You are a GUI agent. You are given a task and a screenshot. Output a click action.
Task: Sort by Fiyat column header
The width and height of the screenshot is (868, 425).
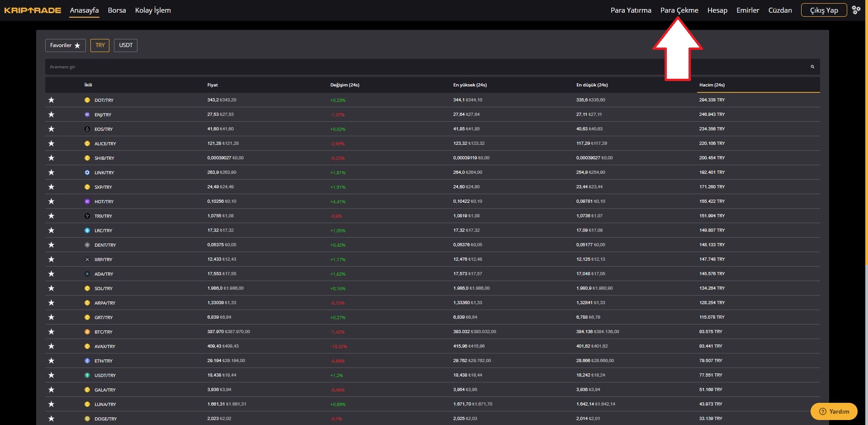click(212, 85)
